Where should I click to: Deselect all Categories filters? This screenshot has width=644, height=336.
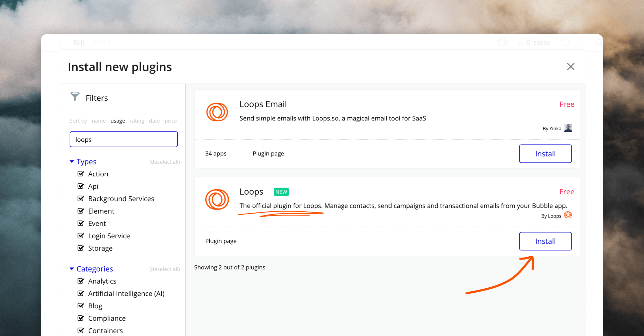click(x=164, y=269)
